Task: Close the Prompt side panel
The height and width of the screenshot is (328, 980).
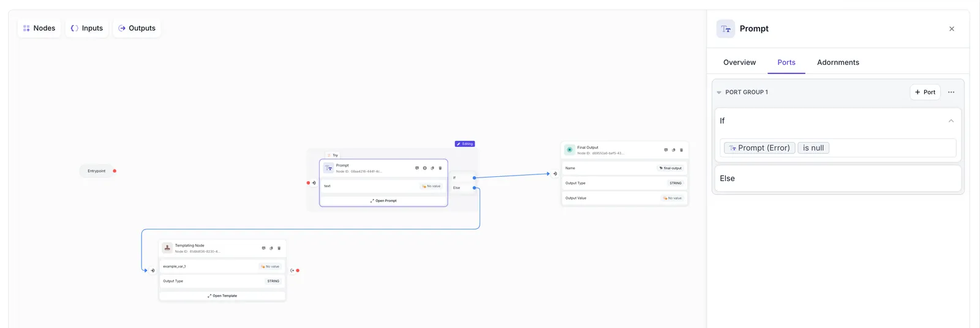Action: [x=952, y=29]
